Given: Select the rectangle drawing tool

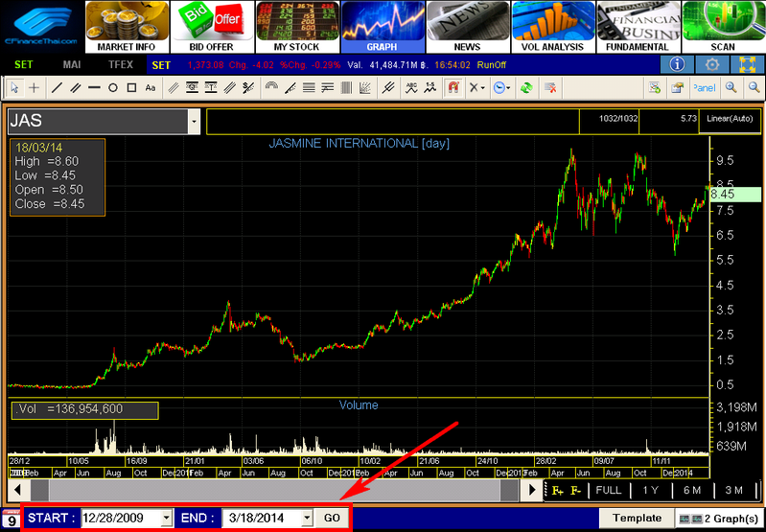Looking at the screenshot, I should point(131,88).
